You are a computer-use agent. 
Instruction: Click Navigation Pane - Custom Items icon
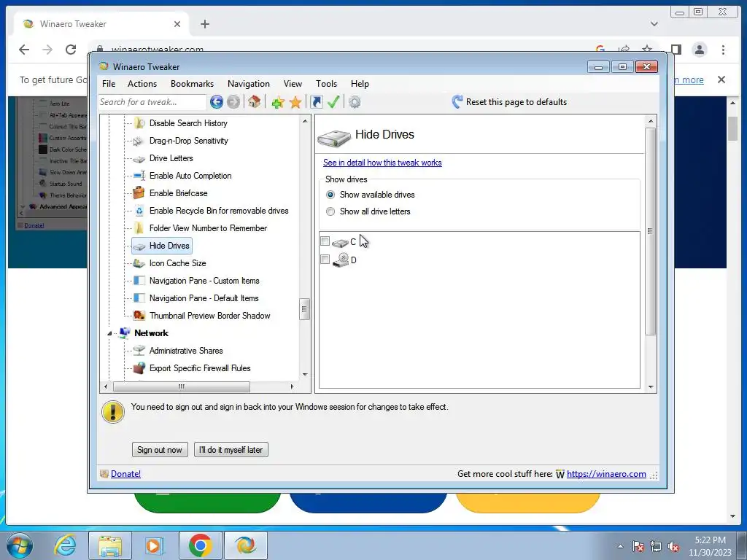[139, 281]
